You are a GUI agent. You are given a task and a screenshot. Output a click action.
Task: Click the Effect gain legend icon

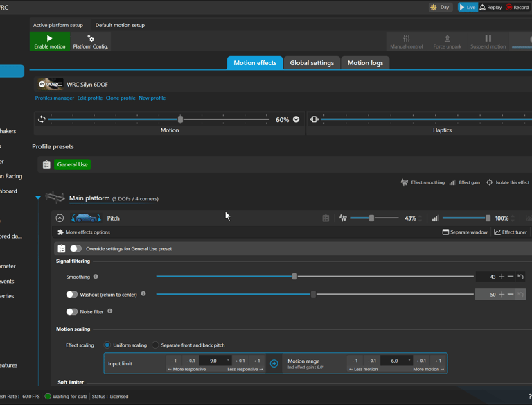[x=452, y=182]
